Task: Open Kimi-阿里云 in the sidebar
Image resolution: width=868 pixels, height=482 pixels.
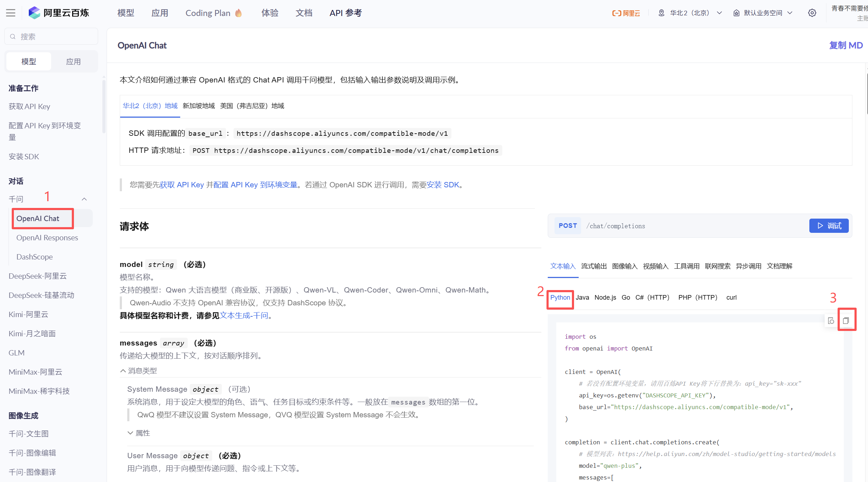Action: pos(28,315)
